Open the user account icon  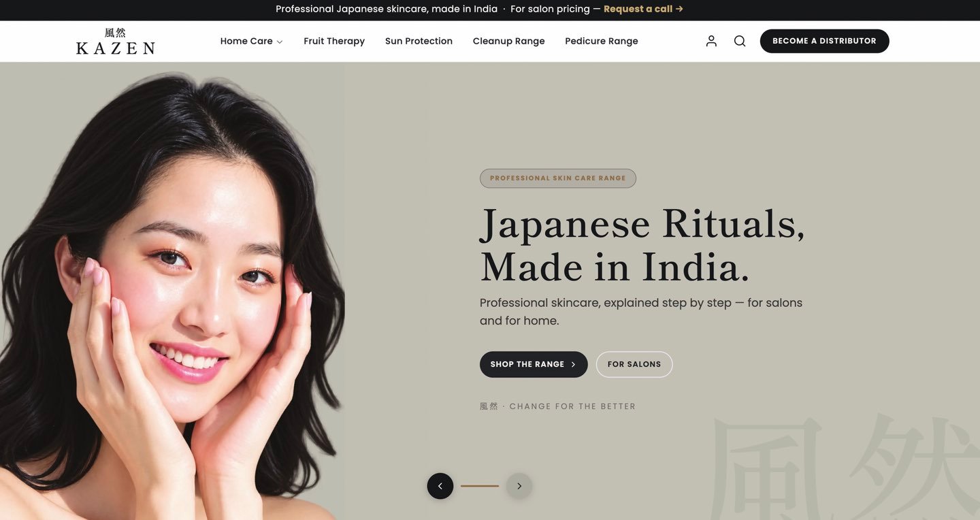click(x=711, y=41)
